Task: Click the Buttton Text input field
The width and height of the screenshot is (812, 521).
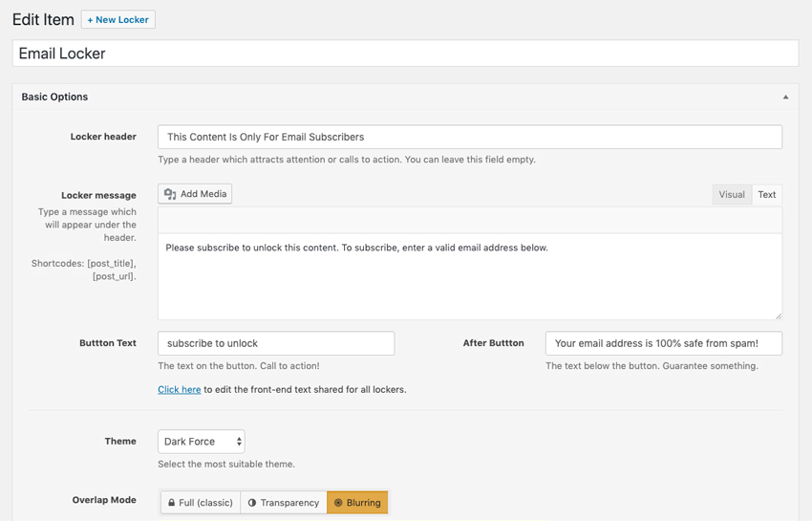Action: (x=276, y=343)
